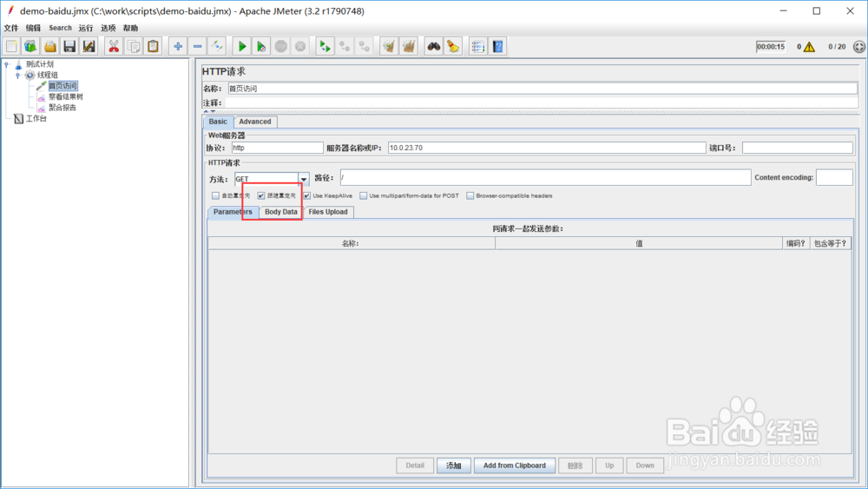The height and width of the screenshot is (489, 868).
Task: Click the 路径 path input field
Action: tap(545, 178)
